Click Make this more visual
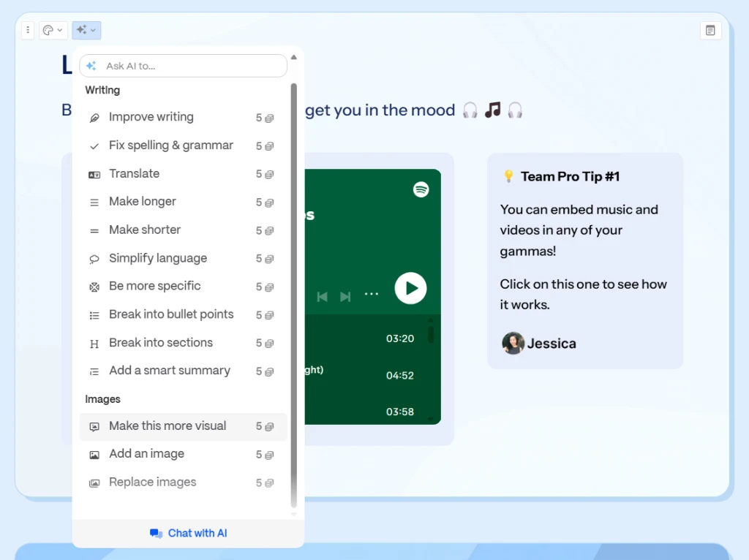Screen dimensions: 749x560 (x=168, y=426)
